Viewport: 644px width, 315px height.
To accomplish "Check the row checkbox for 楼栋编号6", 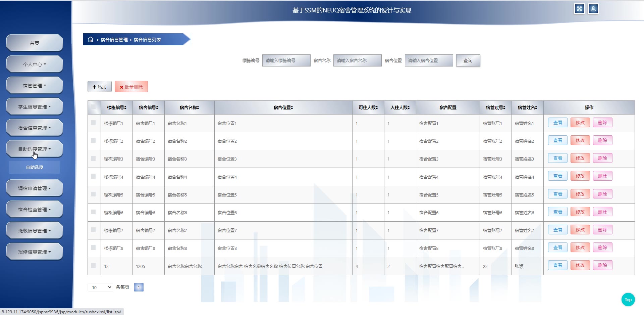I will tap(93, 212).
